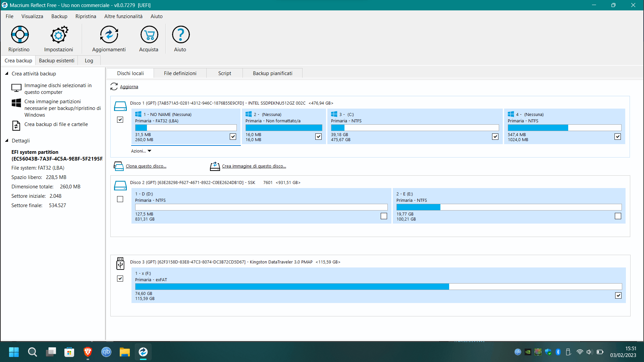Click usage bar of E (E:) partition
The width and height of the screenshot is (644, 362).
[509, 207]
